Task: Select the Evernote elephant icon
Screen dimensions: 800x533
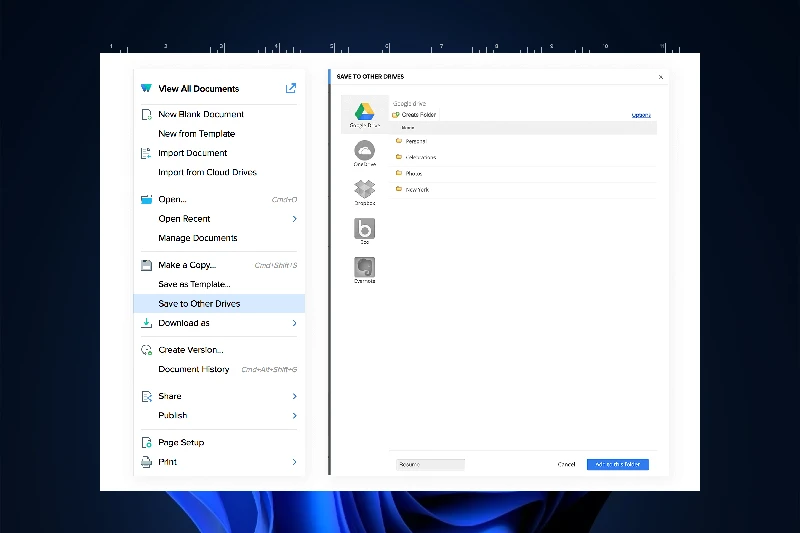Action: click(364, 267)
